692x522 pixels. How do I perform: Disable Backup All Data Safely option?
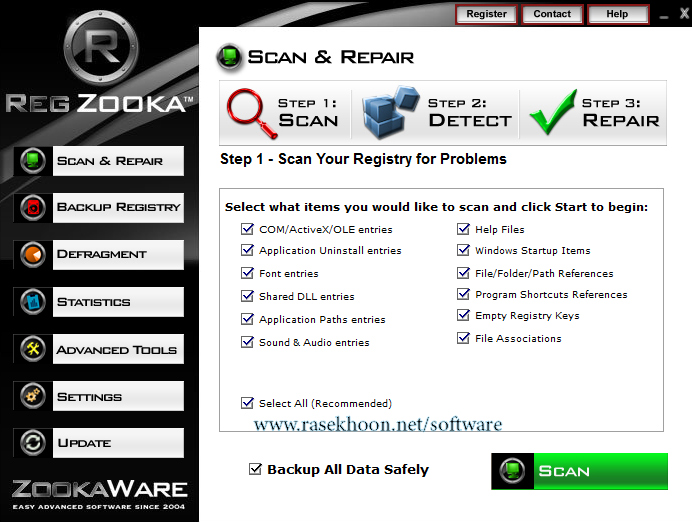[255, 469]
